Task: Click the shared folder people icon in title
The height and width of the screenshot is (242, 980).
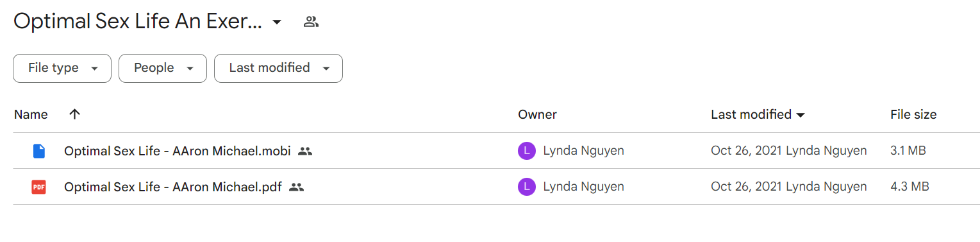Action: (x=311, y=22)
